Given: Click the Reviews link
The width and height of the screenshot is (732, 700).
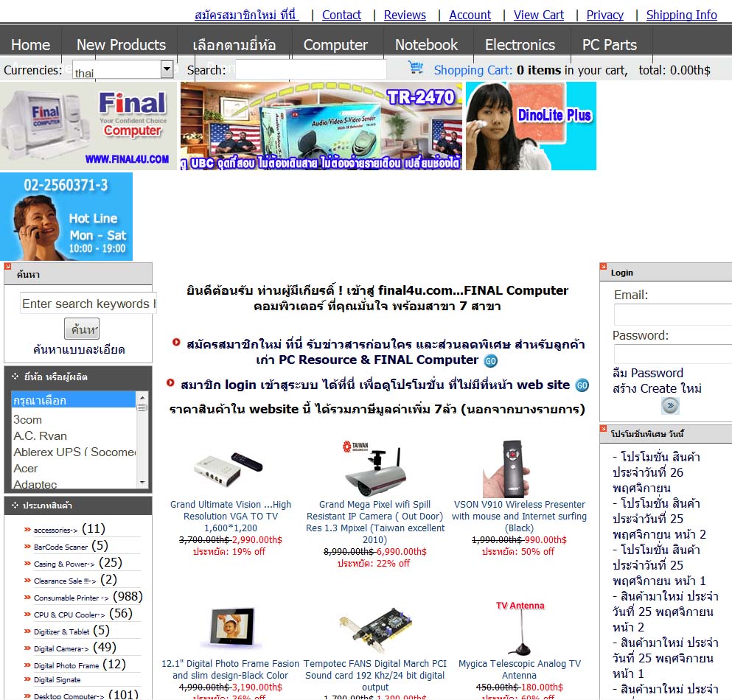Looking at the screenshot, I should pos(405,15).
